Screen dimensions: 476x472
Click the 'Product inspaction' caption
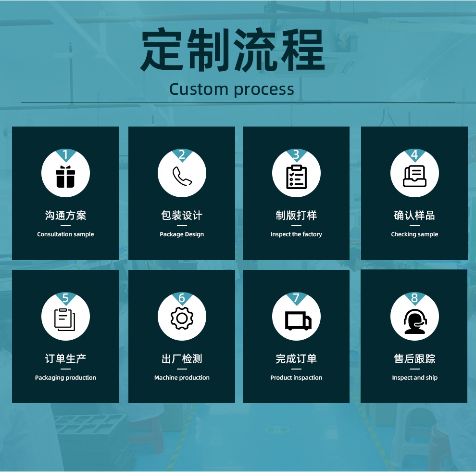(296, 378)
